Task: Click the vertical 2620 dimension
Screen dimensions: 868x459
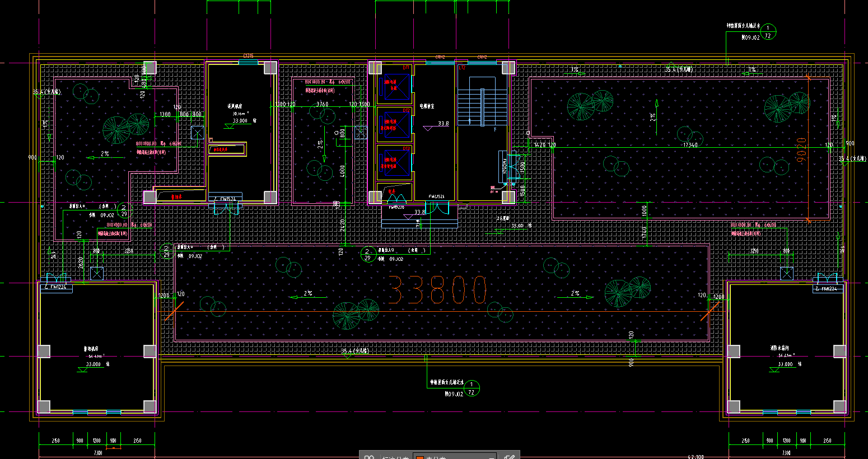Action: point(82,263)
